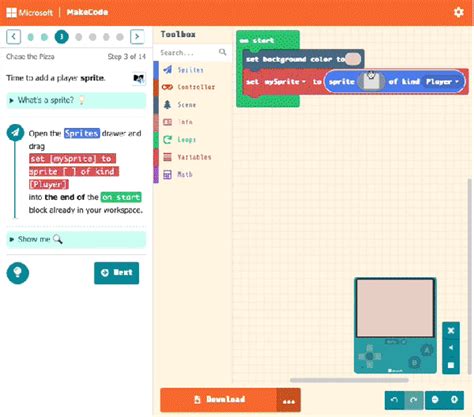Click the lightbulb hint button
Image resolution: width=474 pixels, height=417 pixels.
click(18, 273)
